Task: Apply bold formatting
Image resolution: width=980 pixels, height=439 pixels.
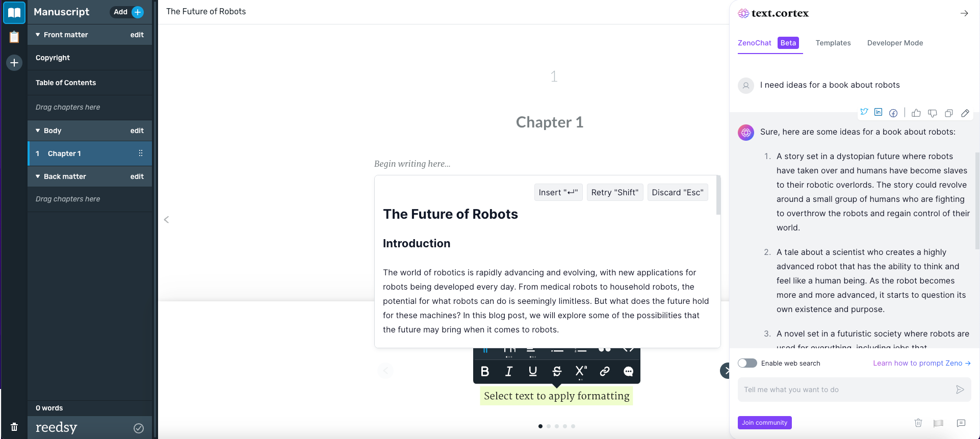Action: (x=485, y=371)
